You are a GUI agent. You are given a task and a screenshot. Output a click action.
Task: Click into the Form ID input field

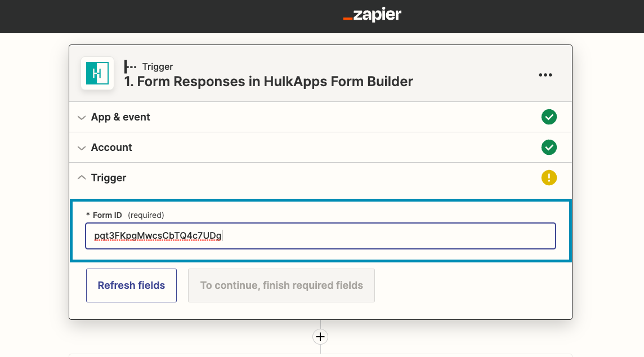tap(320, 236)
